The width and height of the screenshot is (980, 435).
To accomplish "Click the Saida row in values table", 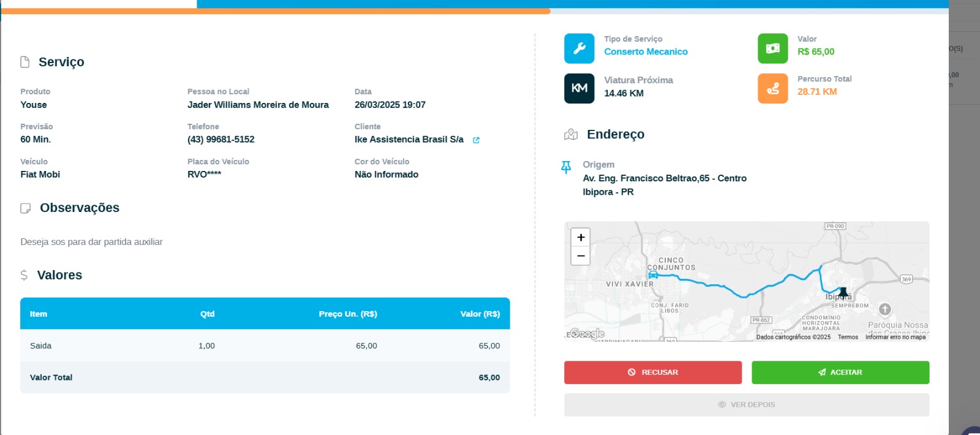I will 265,346.
